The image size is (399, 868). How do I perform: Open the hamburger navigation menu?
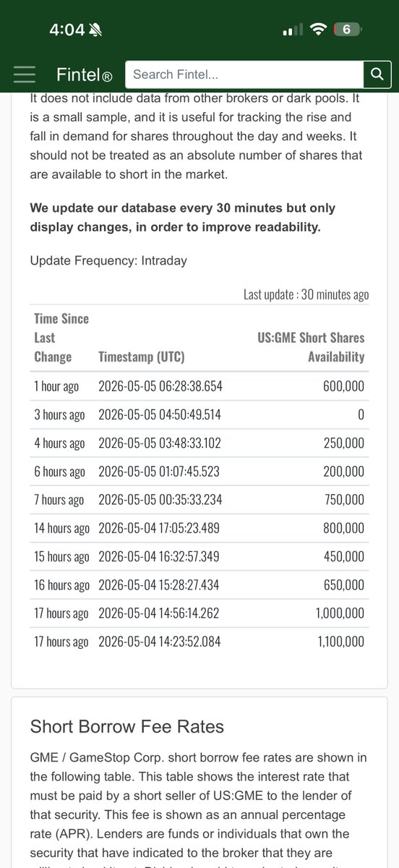(24, 75)
